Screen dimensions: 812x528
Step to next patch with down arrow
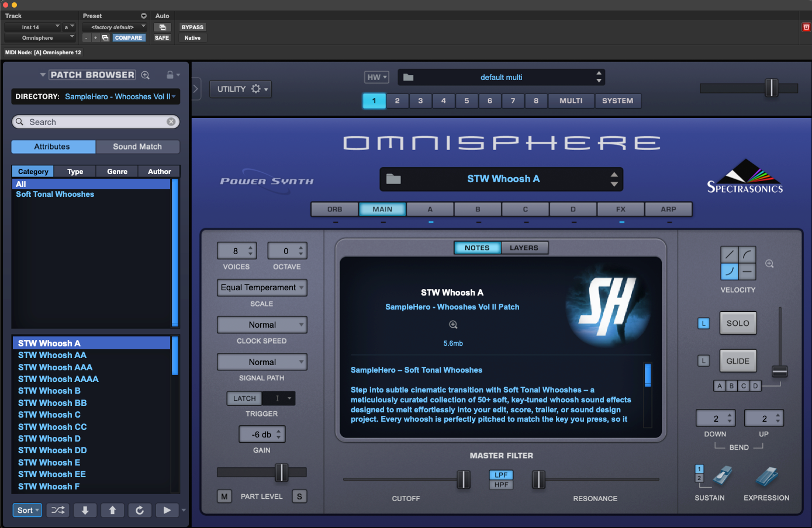click(x=85, y=510)
